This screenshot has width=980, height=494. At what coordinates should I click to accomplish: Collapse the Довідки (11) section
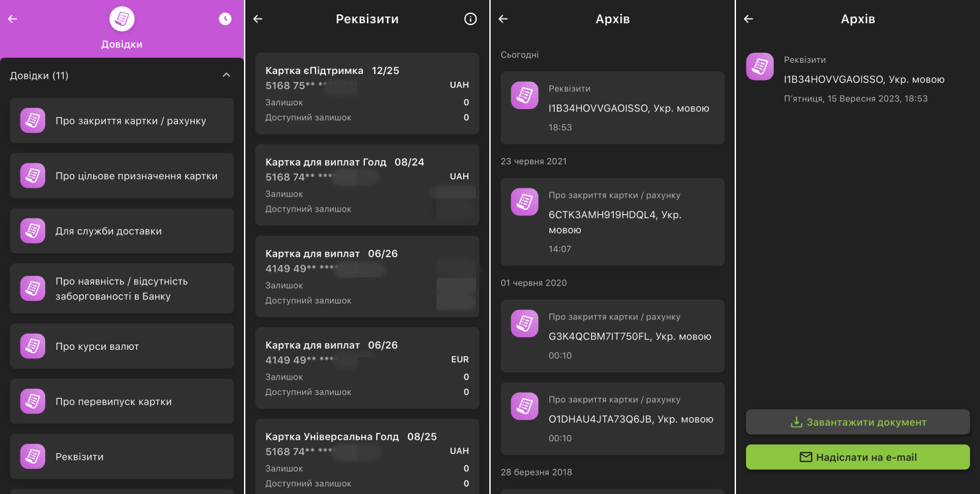tap(226, 75)
